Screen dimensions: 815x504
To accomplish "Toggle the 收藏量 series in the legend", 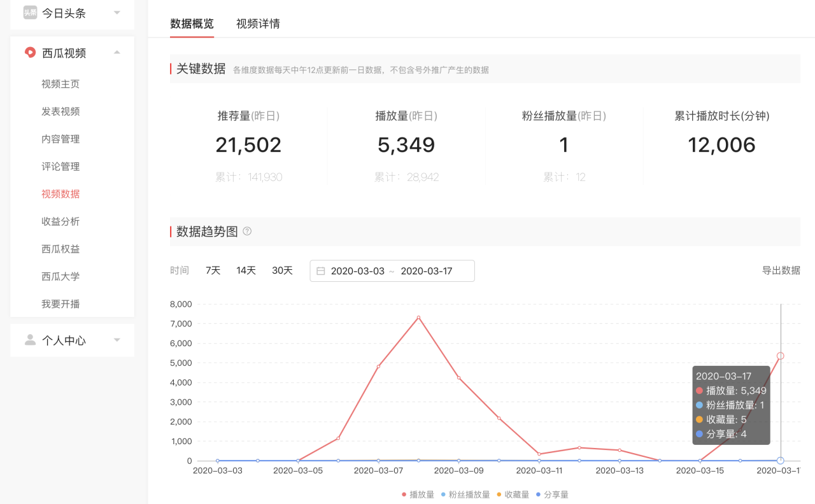I will pos(517,494).
